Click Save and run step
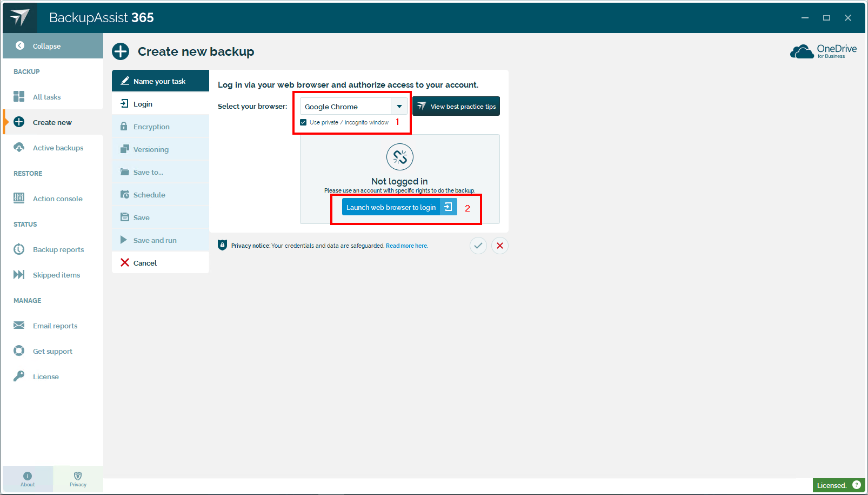Image resolution: width=868 pixels, height=495 pixels. [x=161, y=240]
